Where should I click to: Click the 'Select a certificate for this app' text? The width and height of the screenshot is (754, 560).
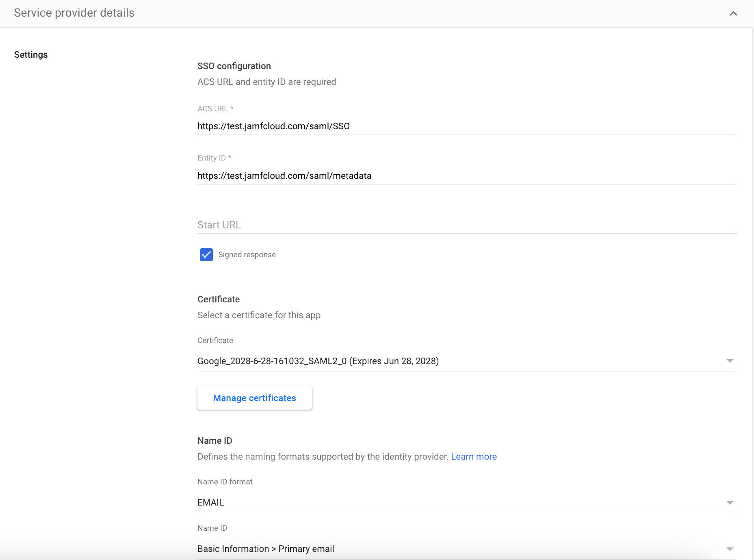(x=259, y=315)
